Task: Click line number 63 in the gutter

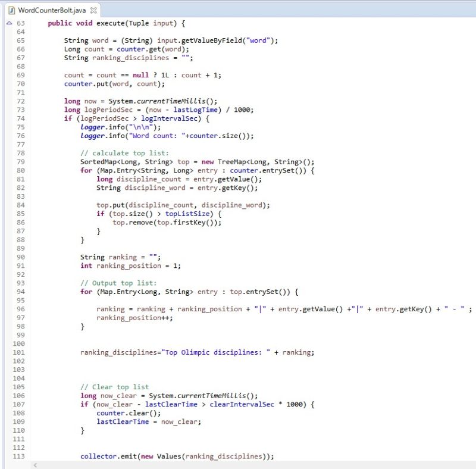Action: (21, 23)
